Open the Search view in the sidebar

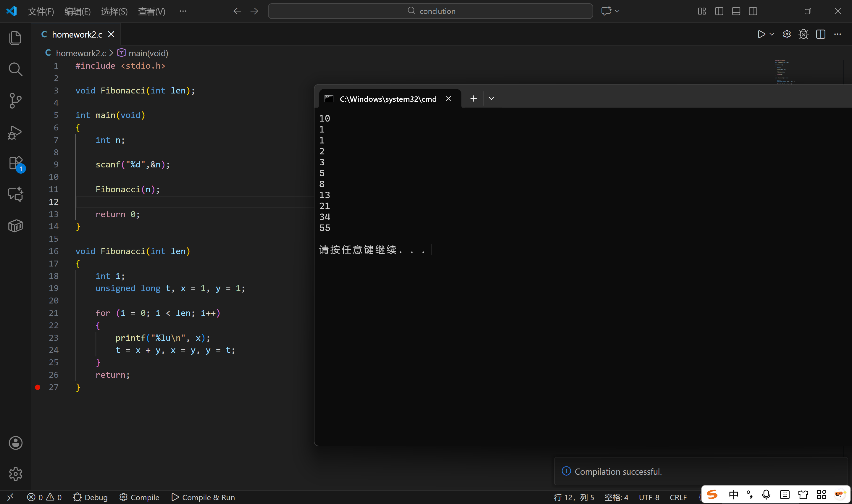(15, 69)
